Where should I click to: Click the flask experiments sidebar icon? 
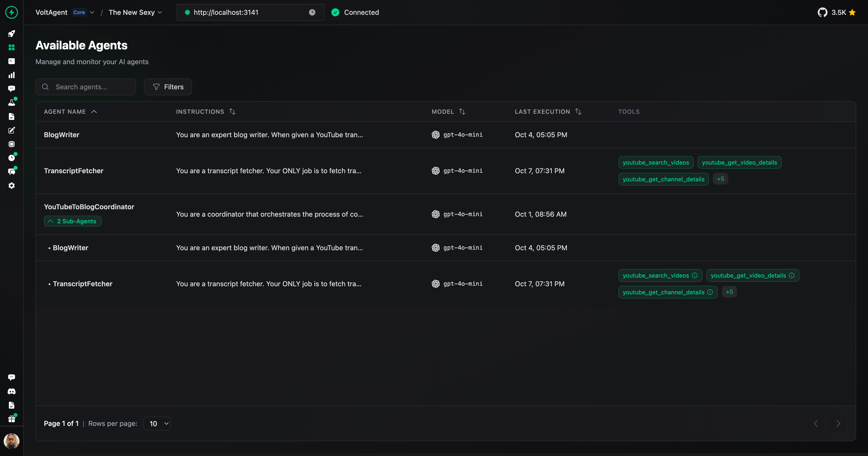[11, 103]
